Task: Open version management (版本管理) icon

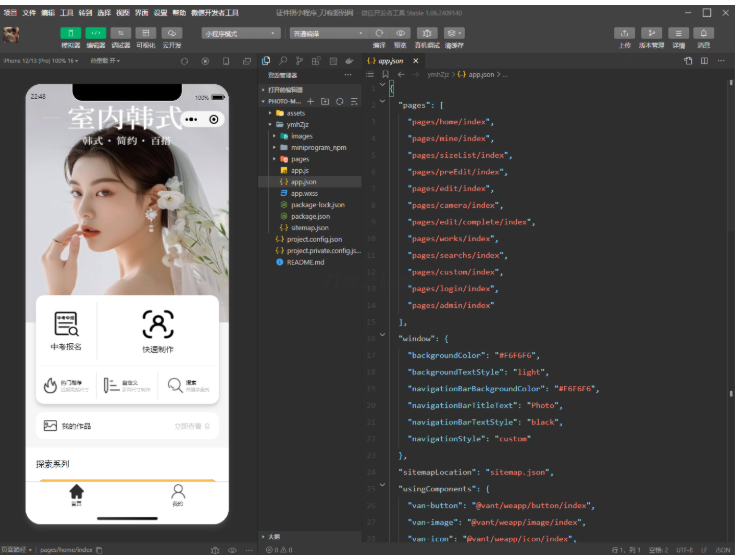Action: pyautogui.click(x=651, y=33)
